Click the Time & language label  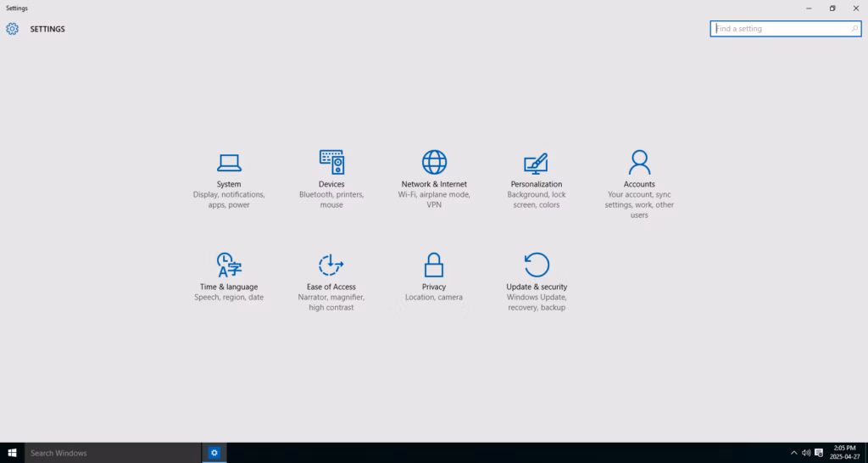point(229,287)
